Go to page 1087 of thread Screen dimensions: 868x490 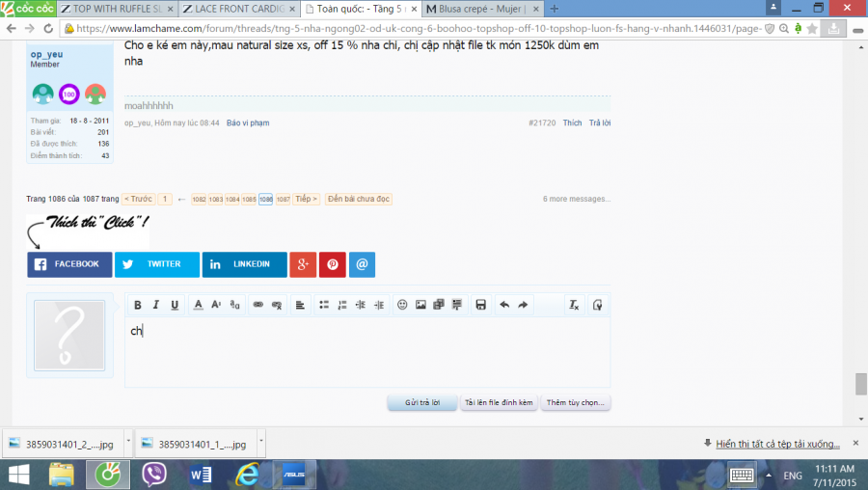(283, 199)
